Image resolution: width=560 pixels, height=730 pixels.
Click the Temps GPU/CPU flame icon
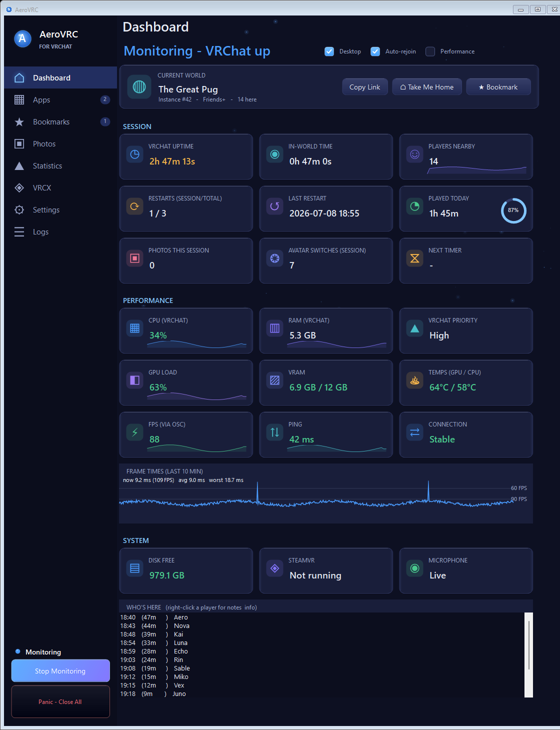point(415,380)
